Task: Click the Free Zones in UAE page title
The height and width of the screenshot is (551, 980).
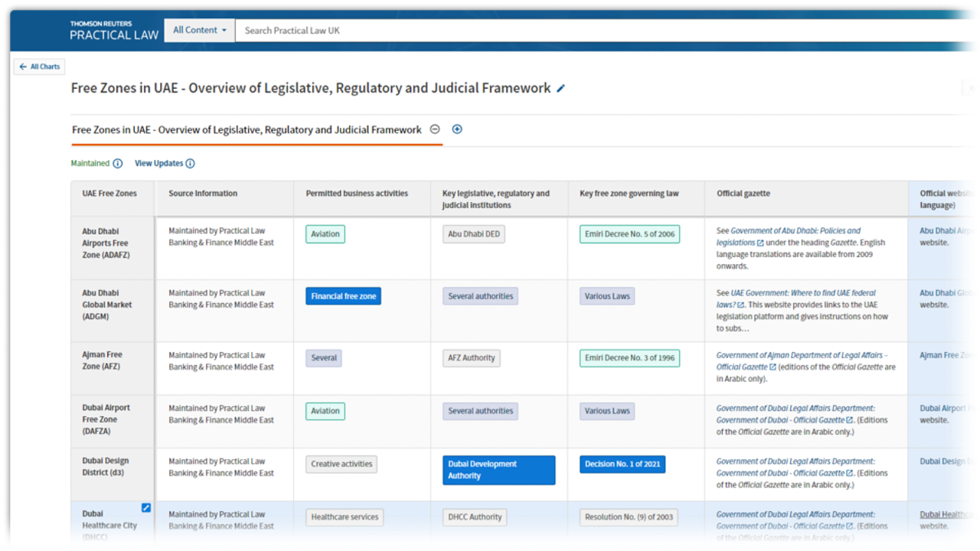Action: coord(311,88)
